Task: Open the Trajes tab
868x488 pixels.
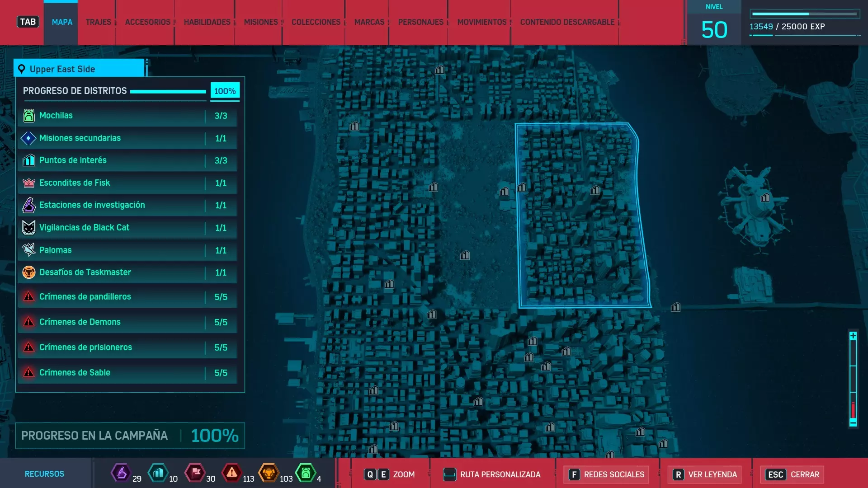Action: click(98, 22)
